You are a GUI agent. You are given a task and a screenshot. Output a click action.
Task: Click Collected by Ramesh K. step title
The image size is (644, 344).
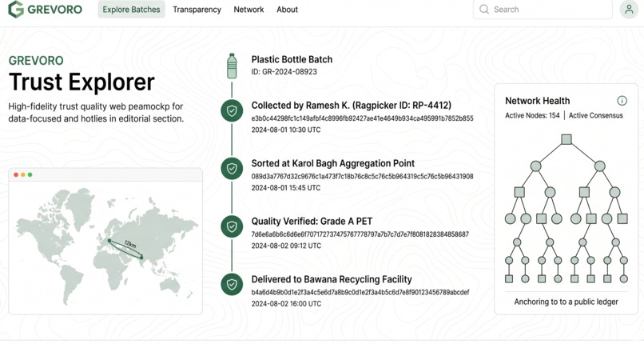[351, 106]
